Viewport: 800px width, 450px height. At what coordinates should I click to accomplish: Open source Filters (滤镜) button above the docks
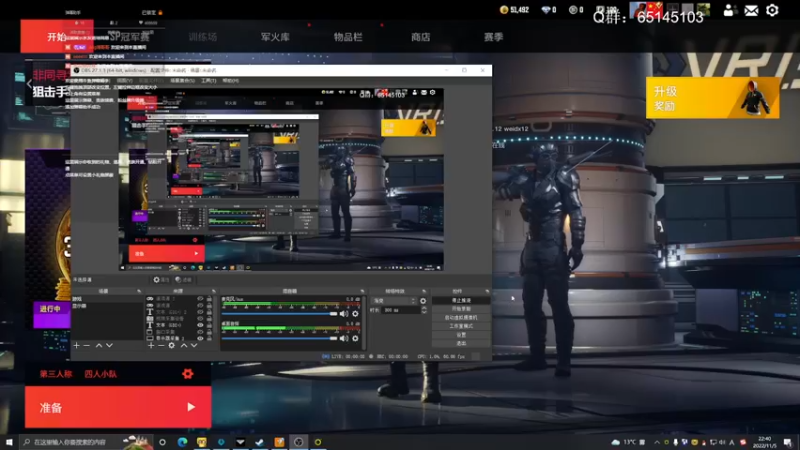(183, 280)
